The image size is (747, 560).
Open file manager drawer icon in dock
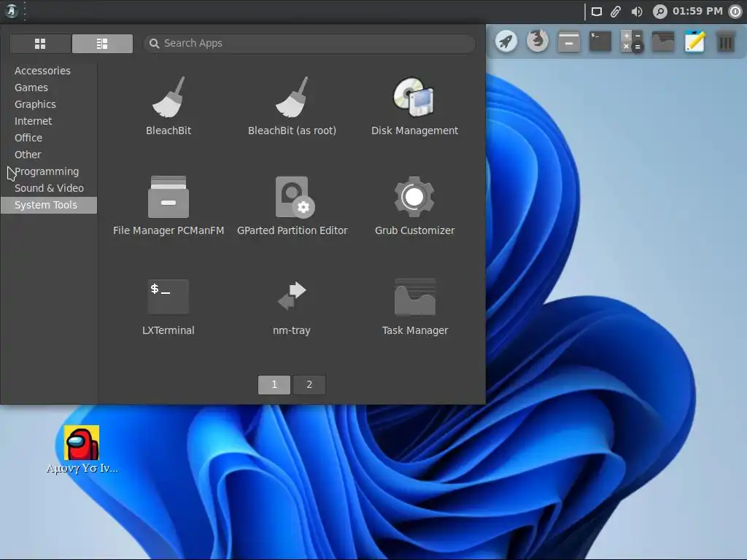(569, 42)
